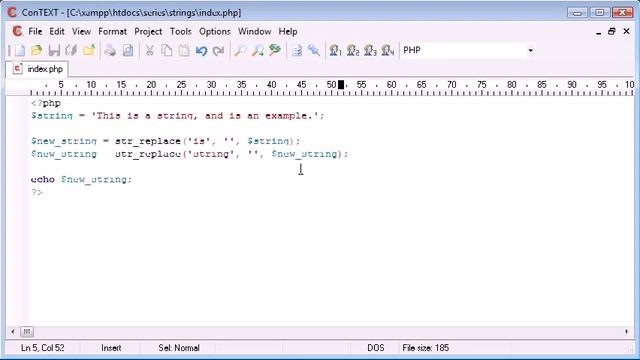Minimize the inner document window

pyautogui.click(x=598, y=32)
